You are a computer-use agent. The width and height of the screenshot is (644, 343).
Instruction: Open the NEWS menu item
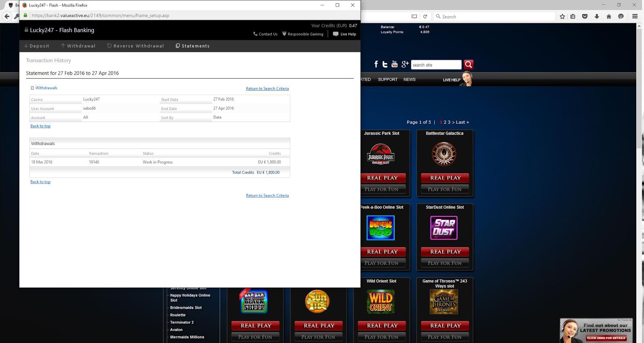click(x=409, y=79)
